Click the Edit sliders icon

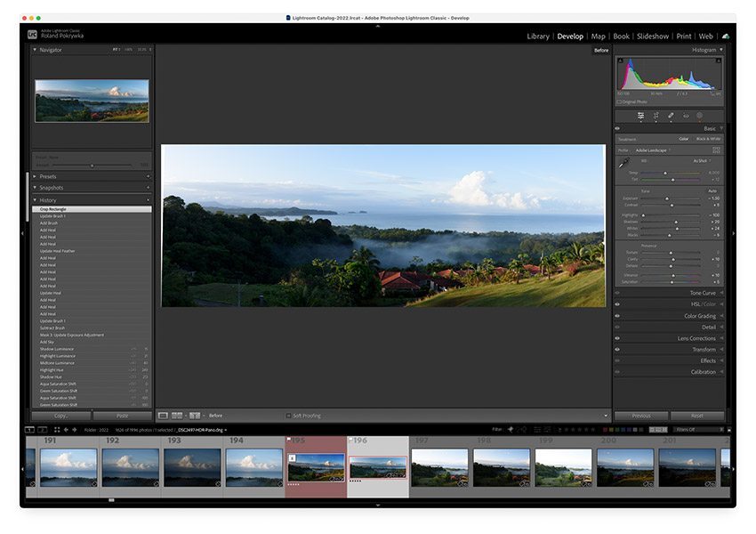pyautogui.click(x=640, y=116)
